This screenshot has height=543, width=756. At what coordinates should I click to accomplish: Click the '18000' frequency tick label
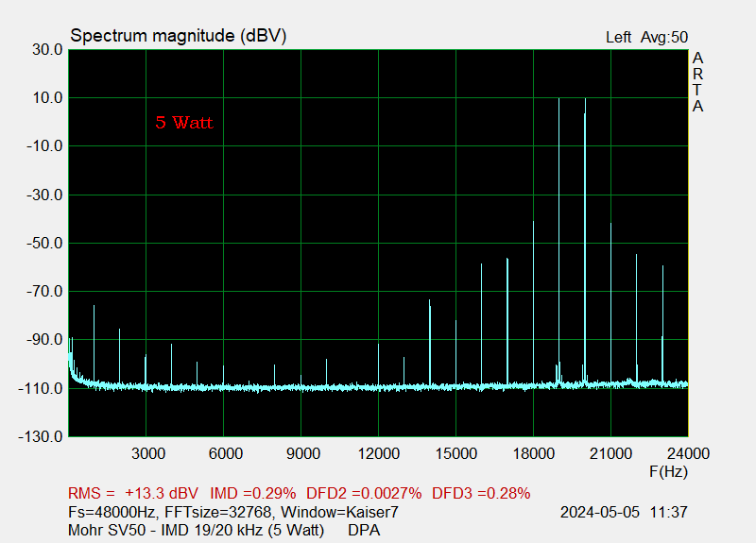[x=534, y=453]
